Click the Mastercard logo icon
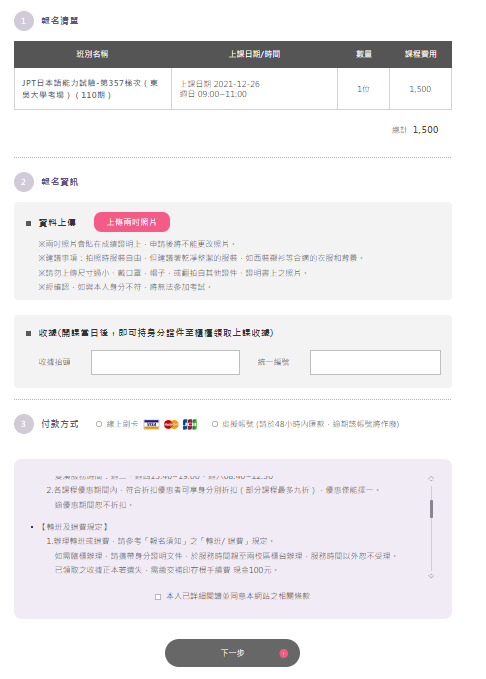This screenshot has height=679, width=486. click(171, 424)
